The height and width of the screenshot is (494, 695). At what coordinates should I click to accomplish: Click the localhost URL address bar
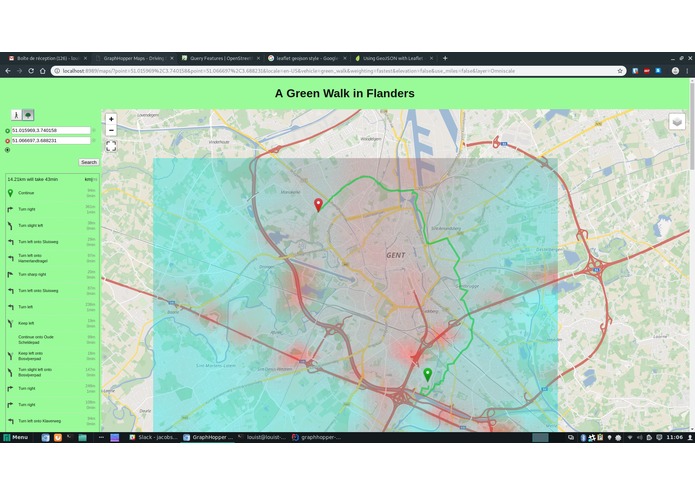[x=337, y=71]
